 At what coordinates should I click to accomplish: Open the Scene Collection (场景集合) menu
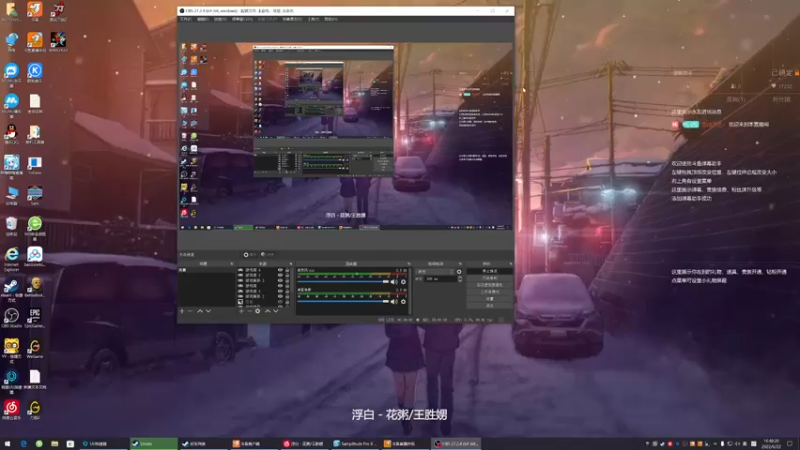coord(292,19)
